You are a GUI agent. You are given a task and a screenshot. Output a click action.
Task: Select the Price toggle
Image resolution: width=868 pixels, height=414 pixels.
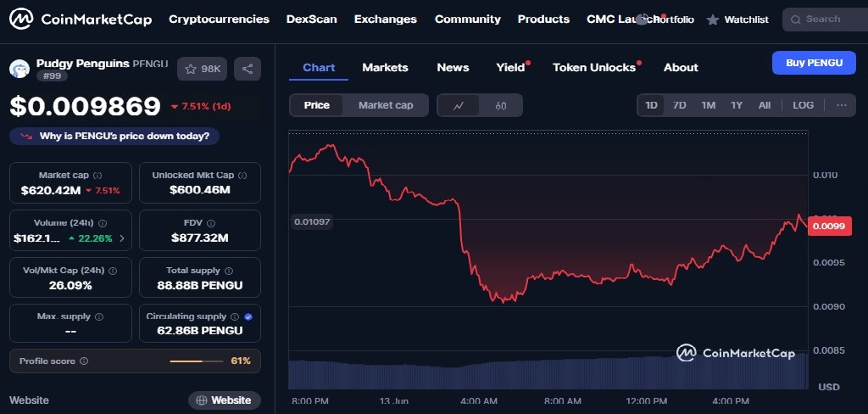pos(317,105)
